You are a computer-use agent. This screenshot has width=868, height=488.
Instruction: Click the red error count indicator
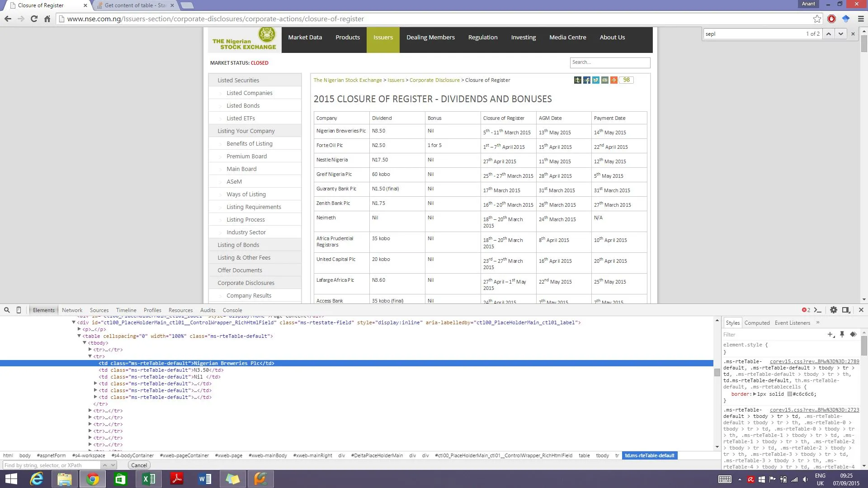806,310
